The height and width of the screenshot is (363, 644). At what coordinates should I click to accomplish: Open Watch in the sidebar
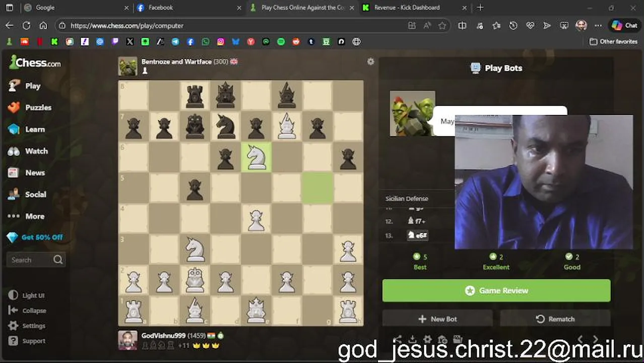[28, 151]
